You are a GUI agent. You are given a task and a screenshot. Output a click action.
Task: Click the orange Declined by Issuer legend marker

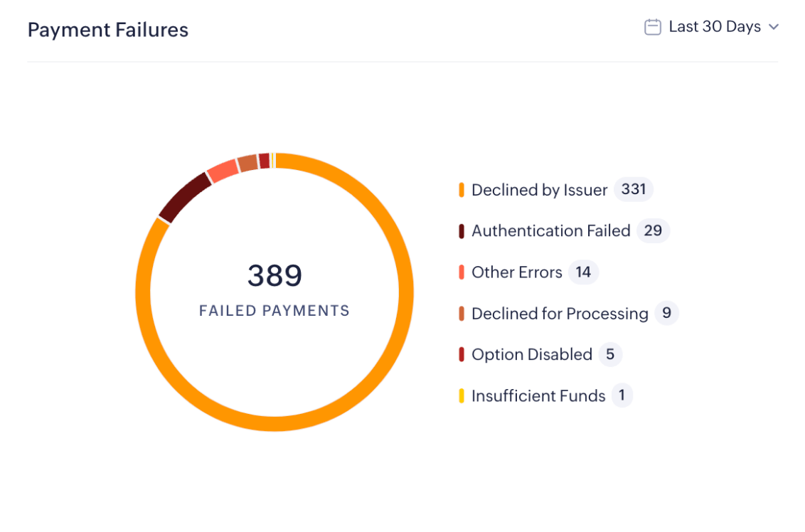[x=462, y=190]
